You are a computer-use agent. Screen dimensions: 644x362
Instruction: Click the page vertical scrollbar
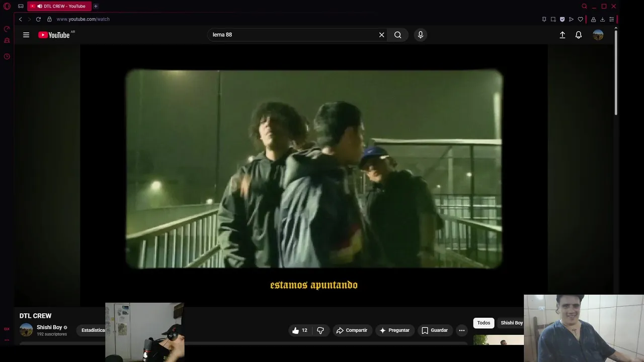coord(616,73)
